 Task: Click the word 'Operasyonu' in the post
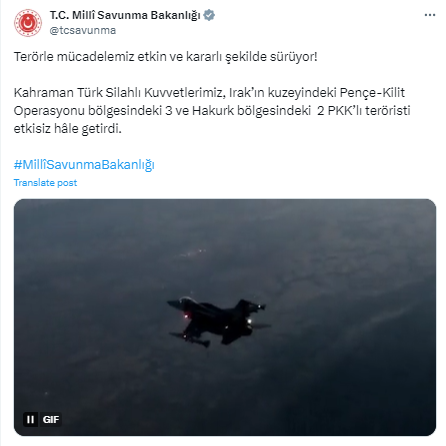[49, 111]
